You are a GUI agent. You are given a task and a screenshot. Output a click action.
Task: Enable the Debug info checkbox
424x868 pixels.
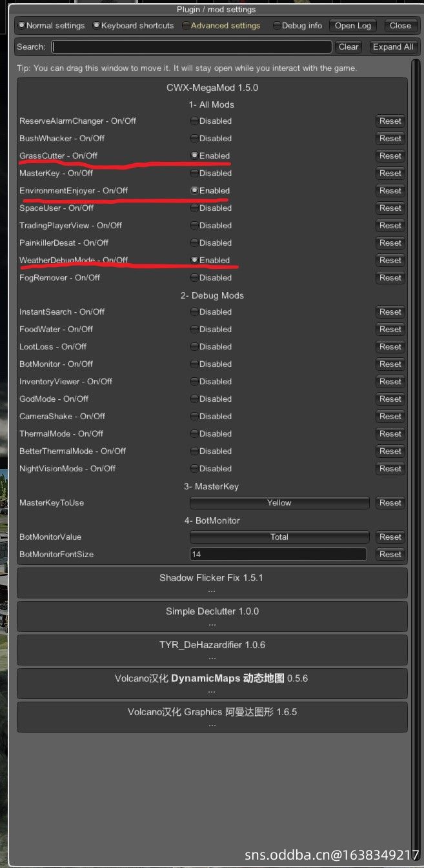[298, 26]
